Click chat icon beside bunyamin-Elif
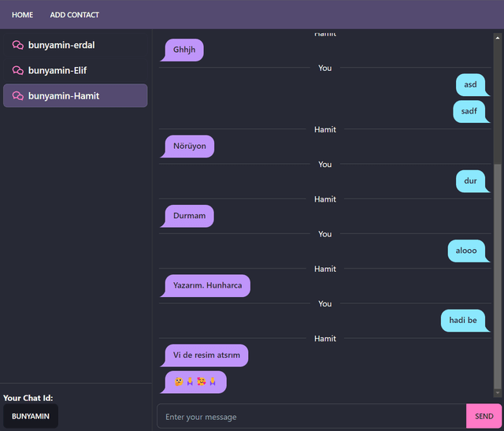Viewport: 504px width, 431px height. 18,70
